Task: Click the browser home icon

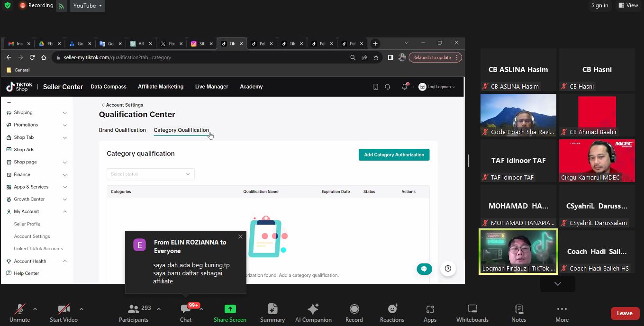Action: (44, 57)
